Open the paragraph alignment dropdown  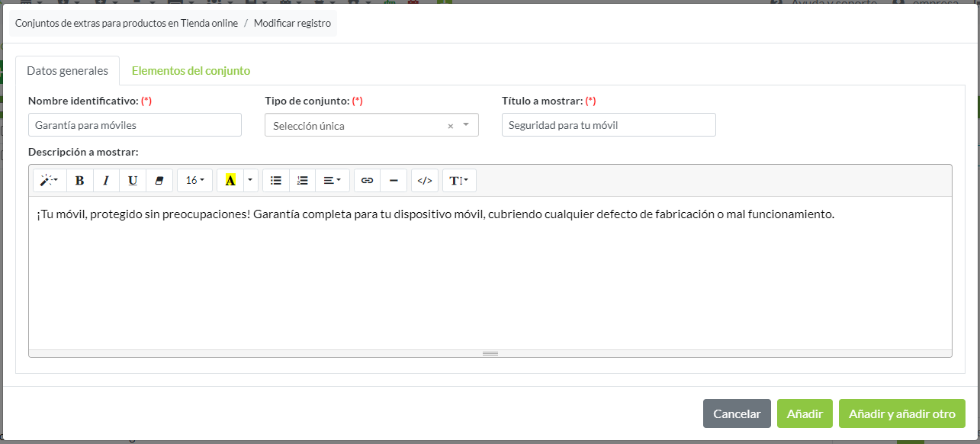tap(333, 180)
